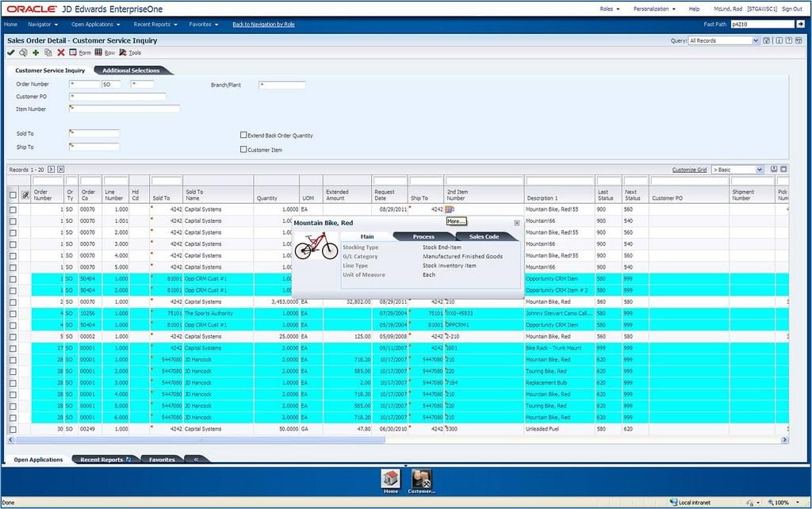Click the More... button in item row
The image size is (812, 509).
tap(456, 221)
